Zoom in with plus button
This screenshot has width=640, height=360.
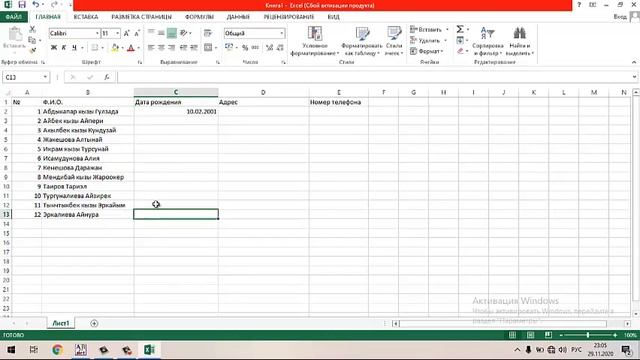[615, 335]
